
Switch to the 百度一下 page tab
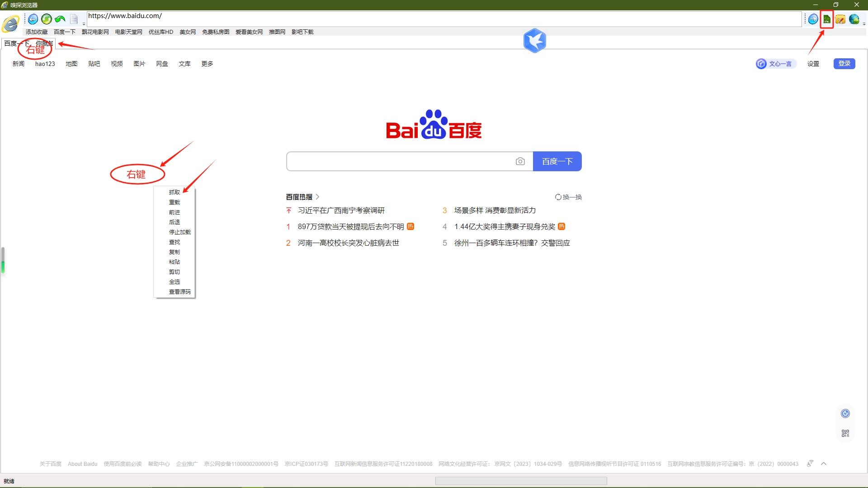tap(28, 43)
